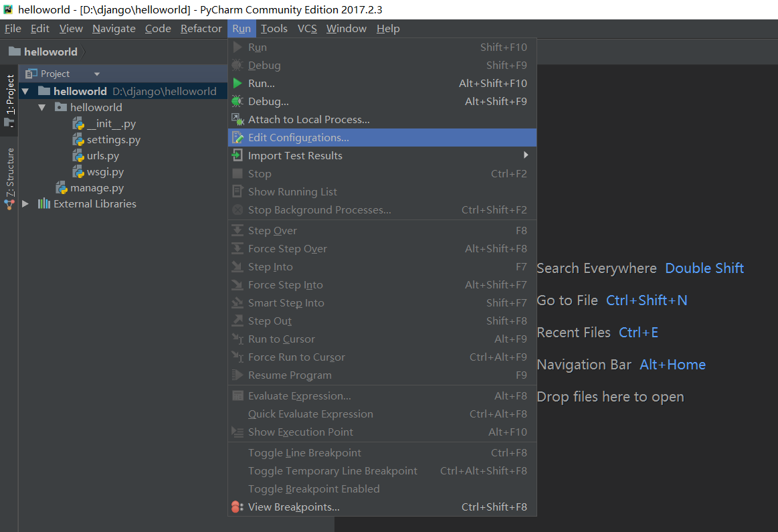Click the External Libraries icon

tap(44, 203)
